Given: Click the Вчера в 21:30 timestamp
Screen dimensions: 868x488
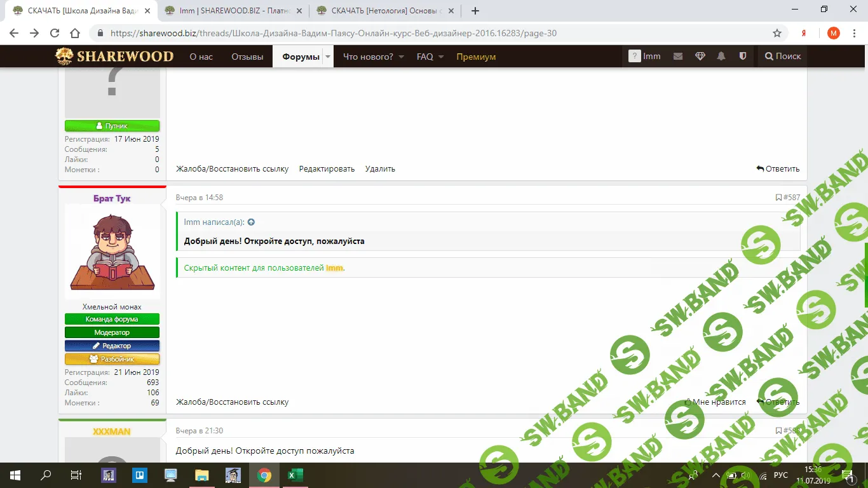Looking at the screenshot, I should 200,431.
